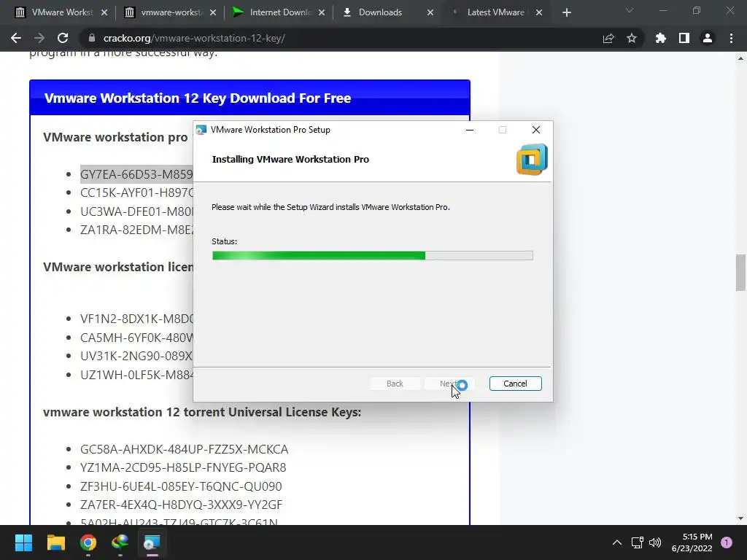
Task: Close the VMware Workstation Pro Setup dialog
Action: (536, 130)
